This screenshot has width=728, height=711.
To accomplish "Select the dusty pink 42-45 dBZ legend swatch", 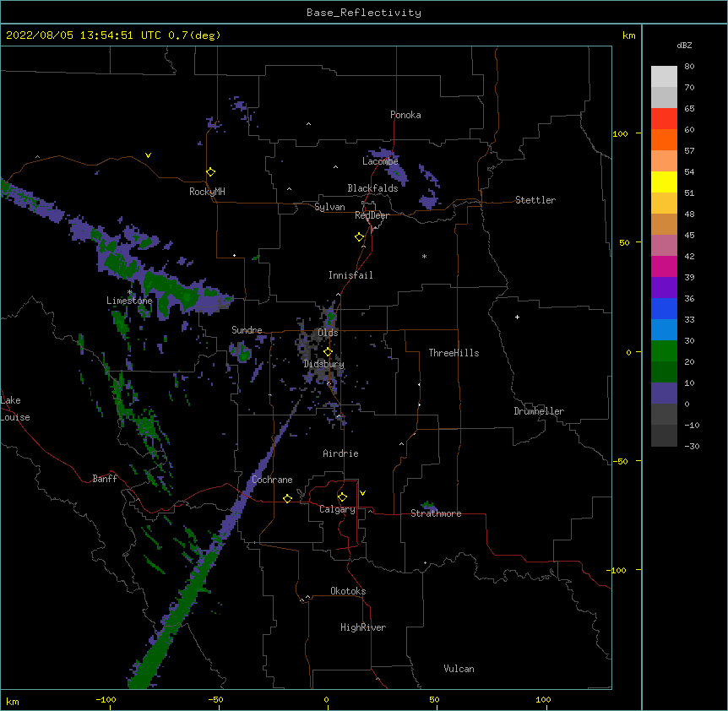I will click(664, 246).
